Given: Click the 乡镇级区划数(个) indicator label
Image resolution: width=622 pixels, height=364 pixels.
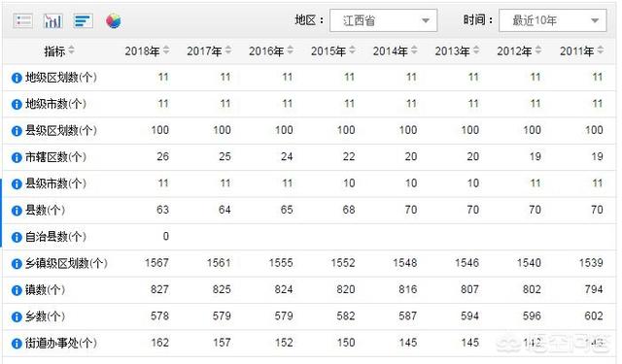Looking at the screenshot, I should [x=66, y=263].
